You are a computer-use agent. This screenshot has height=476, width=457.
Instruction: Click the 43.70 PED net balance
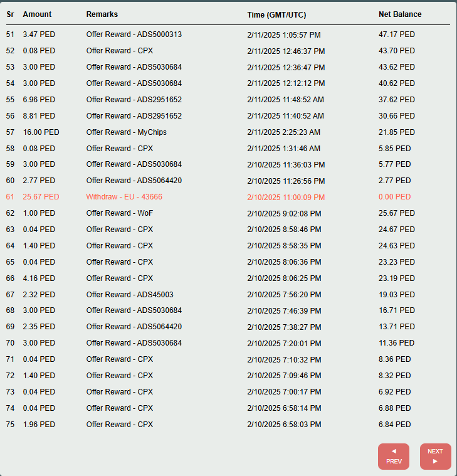397,51
